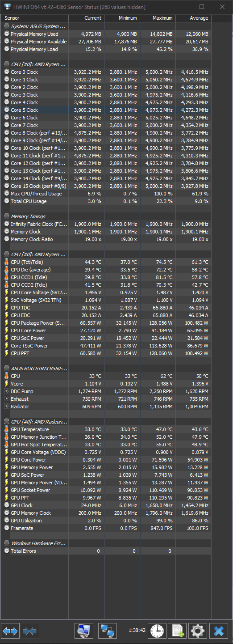Select the GPU Socket Power row
The height and width of the screenshot is (644, 233).
coord(107,490)
